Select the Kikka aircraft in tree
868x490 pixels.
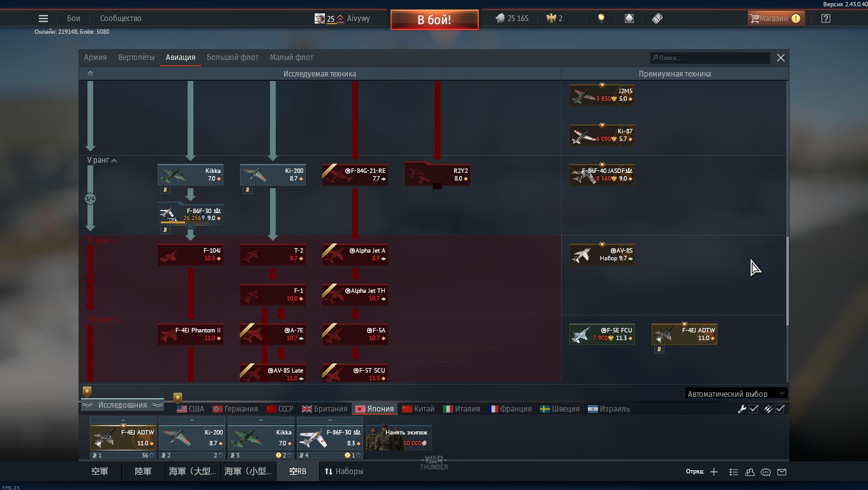pos(190,175)
